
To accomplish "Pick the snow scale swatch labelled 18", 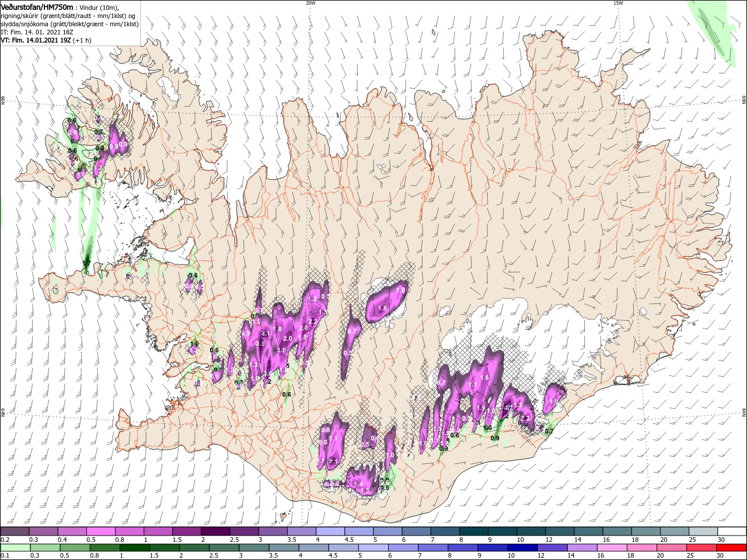I will 647,531.
